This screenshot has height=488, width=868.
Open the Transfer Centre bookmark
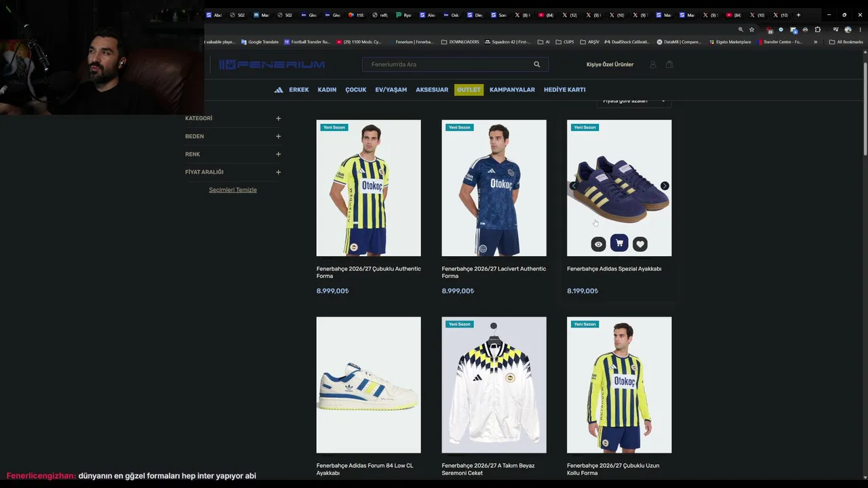tap(780, 42)
